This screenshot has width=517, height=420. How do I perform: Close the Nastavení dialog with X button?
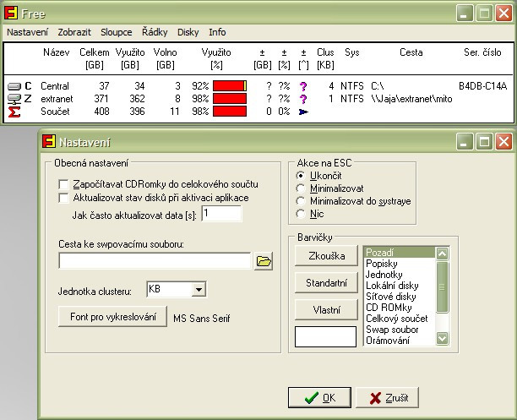[503, 142]
